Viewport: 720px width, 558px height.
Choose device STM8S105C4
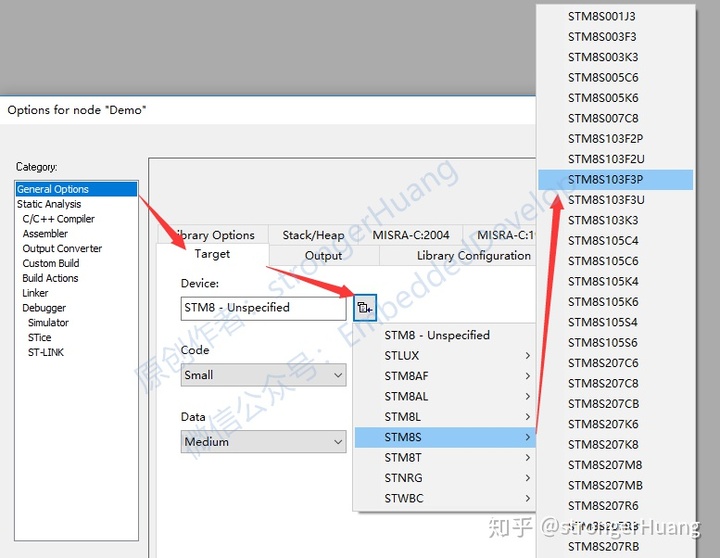pyautogui.click(x=615, y=241)
